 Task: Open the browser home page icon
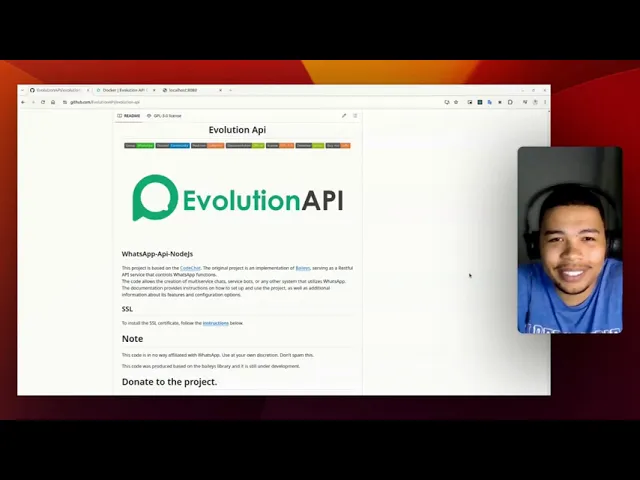point(53,102)
